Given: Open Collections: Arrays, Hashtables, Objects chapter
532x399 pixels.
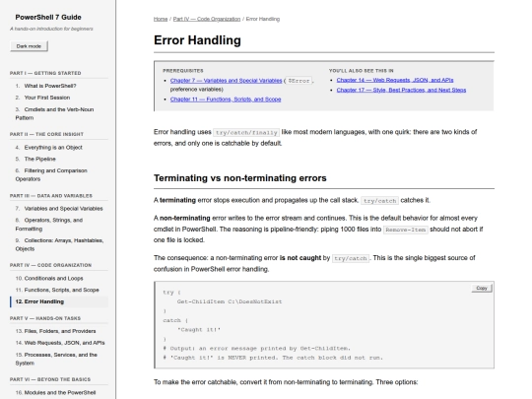Looking at the screenshot, I should click(x=59, y=244).
